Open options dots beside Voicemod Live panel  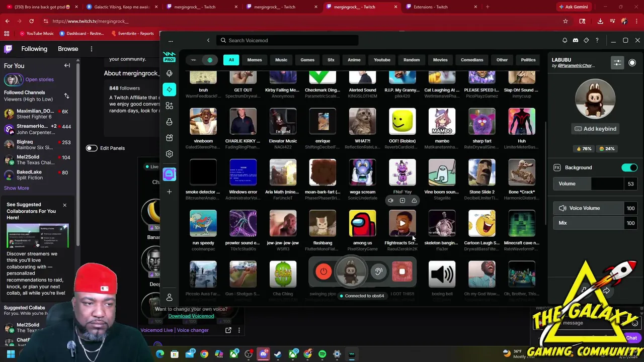click(239, 330)
